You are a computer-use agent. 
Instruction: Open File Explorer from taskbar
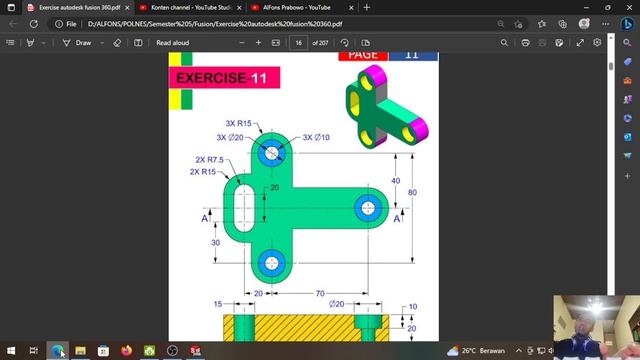(x=80, y=351)
